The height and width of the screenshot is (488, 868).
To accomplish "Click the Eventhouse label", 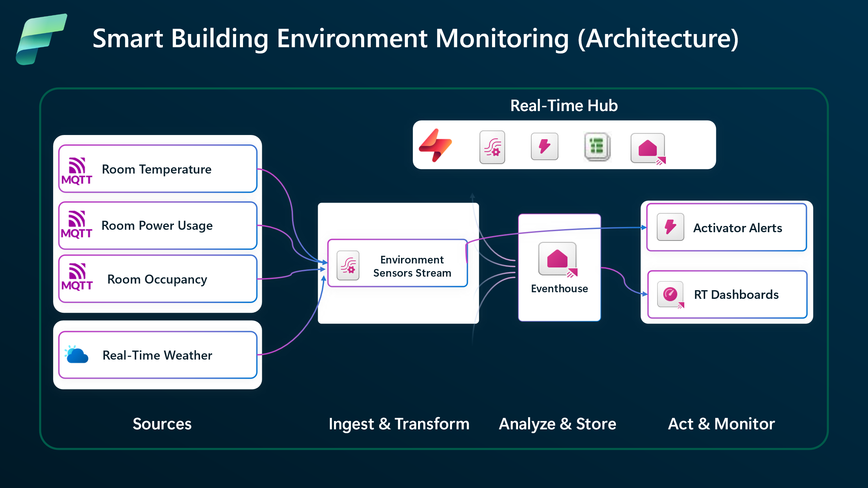I will (x=559, y=289).
